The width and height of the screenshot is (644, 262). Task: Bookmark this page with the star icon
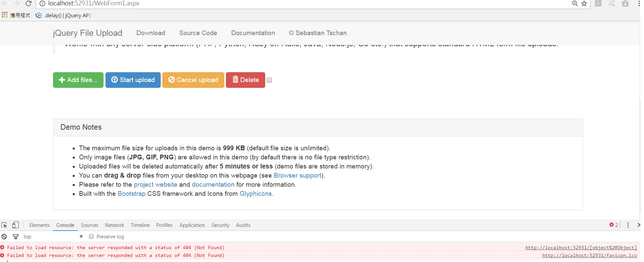click(584, 3)
